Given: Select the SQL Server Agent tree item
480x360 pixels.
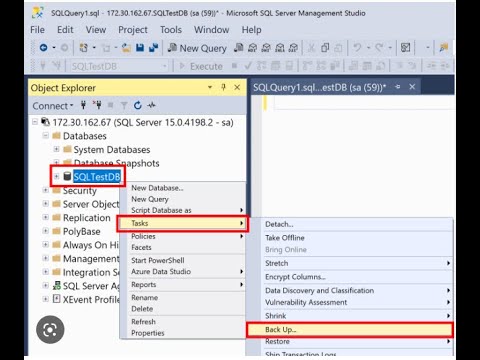Looking at the screenshot, I should [91, 286].
